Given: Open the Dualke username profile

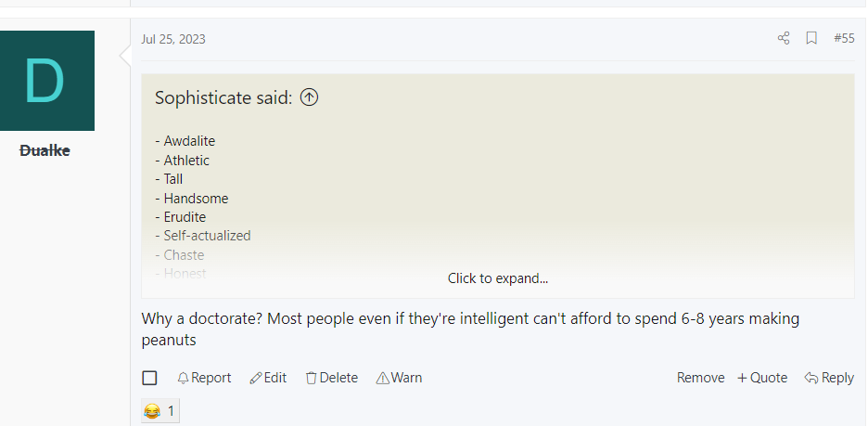Looking at the screenshot, I should coord(45,150).
